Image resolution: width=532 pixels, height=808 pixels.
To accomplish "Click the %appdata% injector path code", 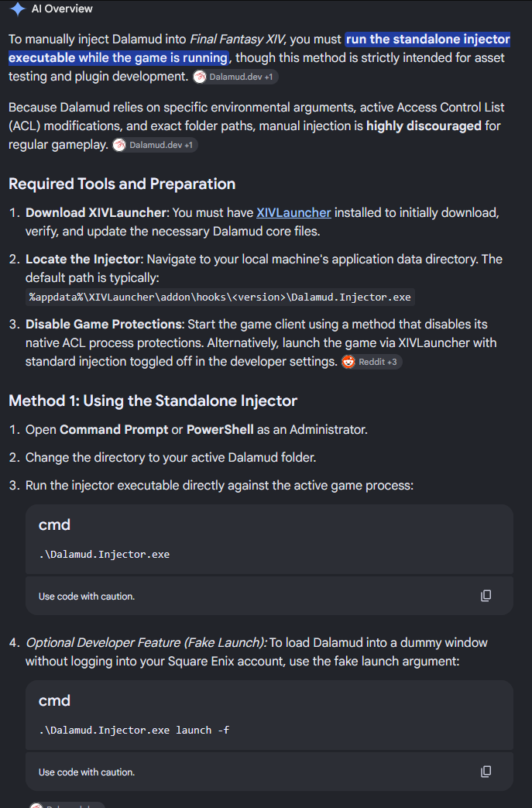I will point(220,297).
